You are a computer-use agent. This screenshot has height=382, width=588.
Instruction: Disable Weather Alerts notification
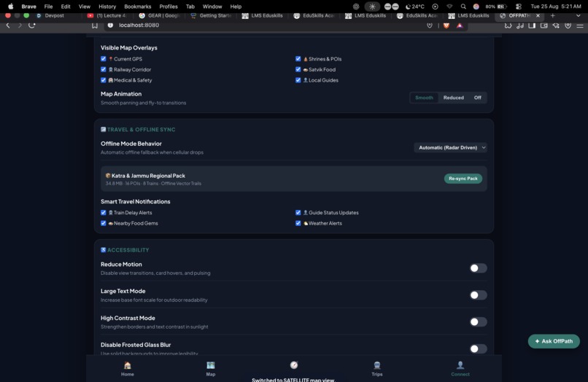(x=298, y=223)
